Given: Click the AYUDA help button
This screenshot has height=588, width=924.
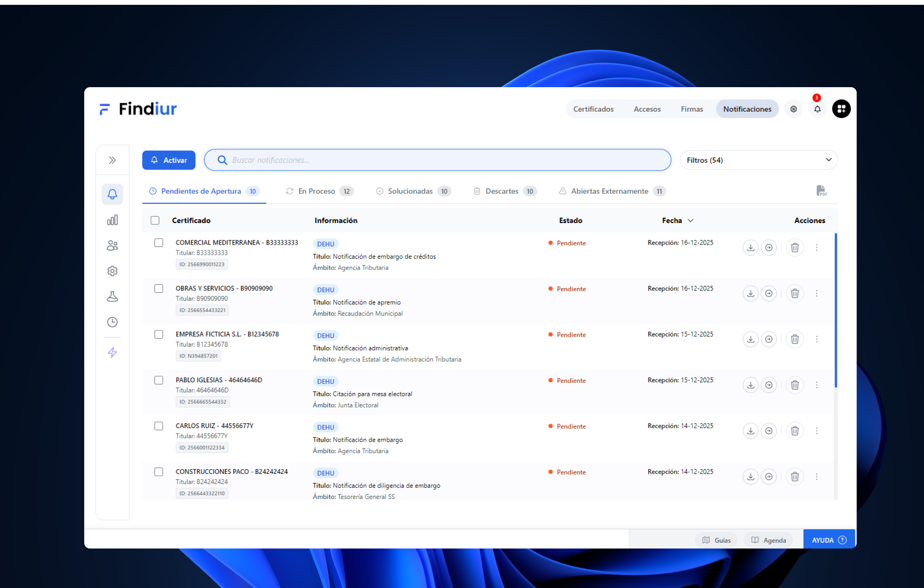Looking at the screenshot, I should click(x=828, y=540).
